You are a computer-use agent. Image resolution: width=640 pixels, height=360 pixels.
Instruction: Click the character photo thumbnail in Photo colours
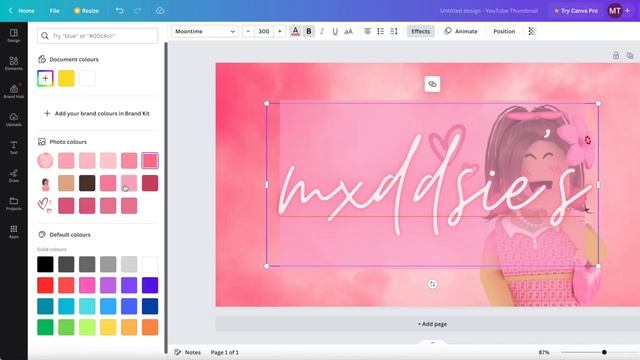tap(45, 184)
